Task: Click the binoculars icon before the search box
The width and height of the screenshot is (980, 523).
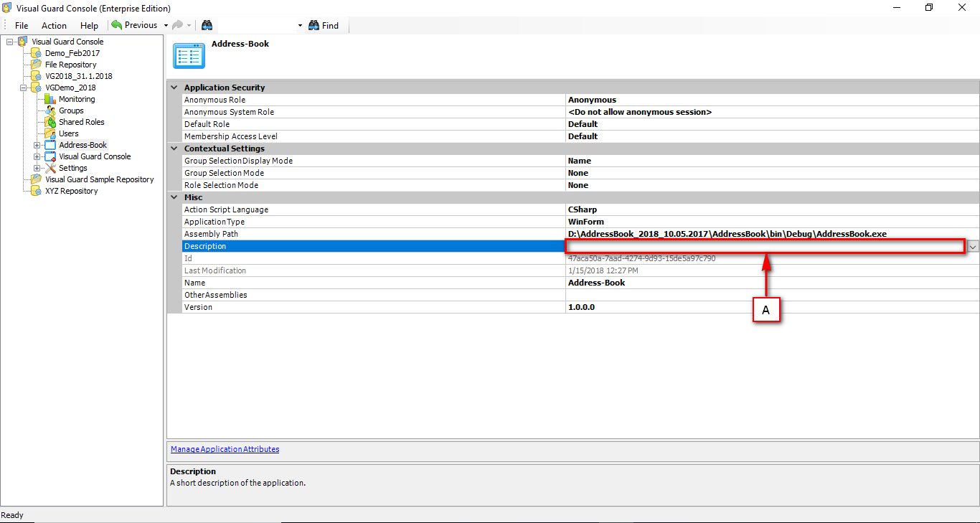Action: click(x=207, y=25)
